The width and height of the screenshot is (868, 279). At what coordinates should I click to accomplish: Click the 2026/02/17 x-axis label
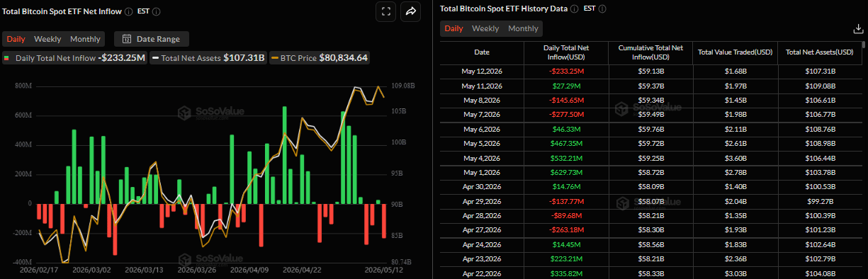coord(39,270)
